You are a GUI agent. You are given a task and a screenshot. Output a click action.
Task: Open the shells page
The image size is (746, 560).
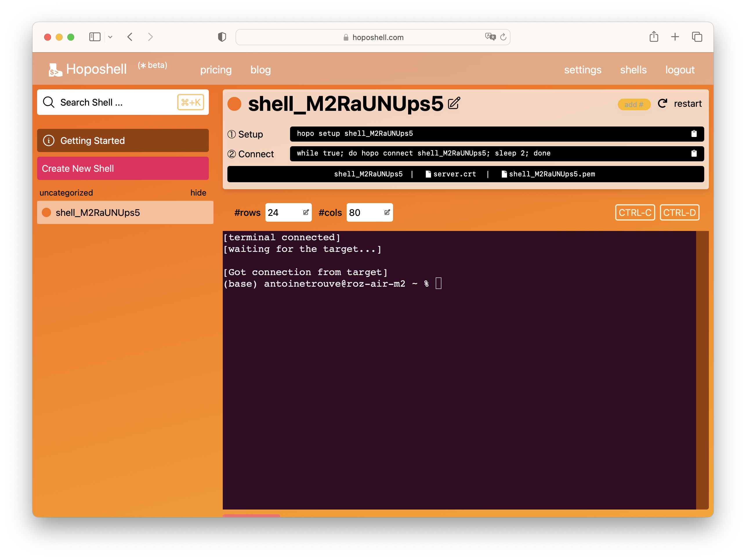coord(633,70)
